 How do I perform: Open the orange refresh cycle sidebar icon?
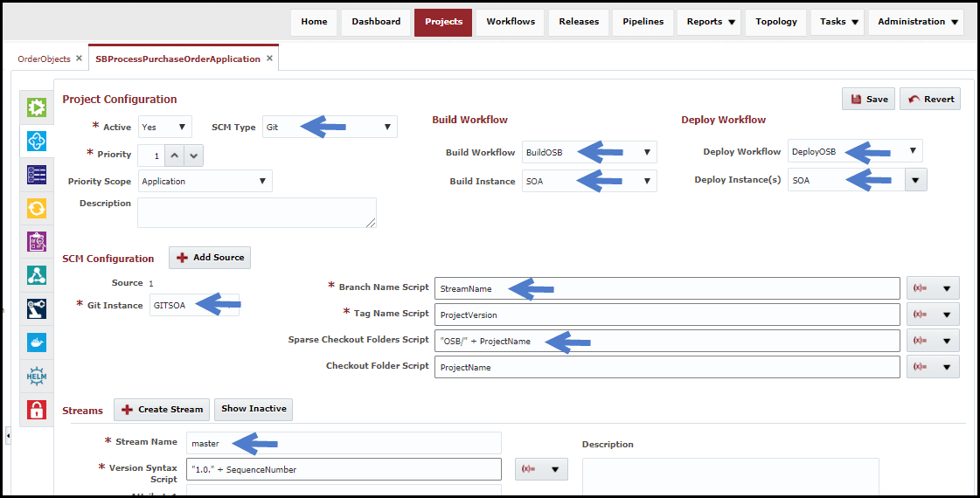(37, 208)
